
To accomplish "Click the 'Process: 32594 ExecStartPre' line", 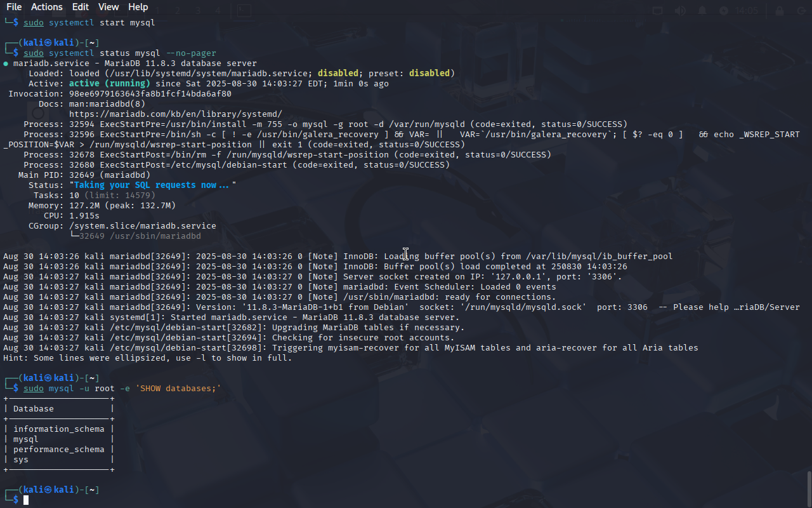I will pos(325,124).
